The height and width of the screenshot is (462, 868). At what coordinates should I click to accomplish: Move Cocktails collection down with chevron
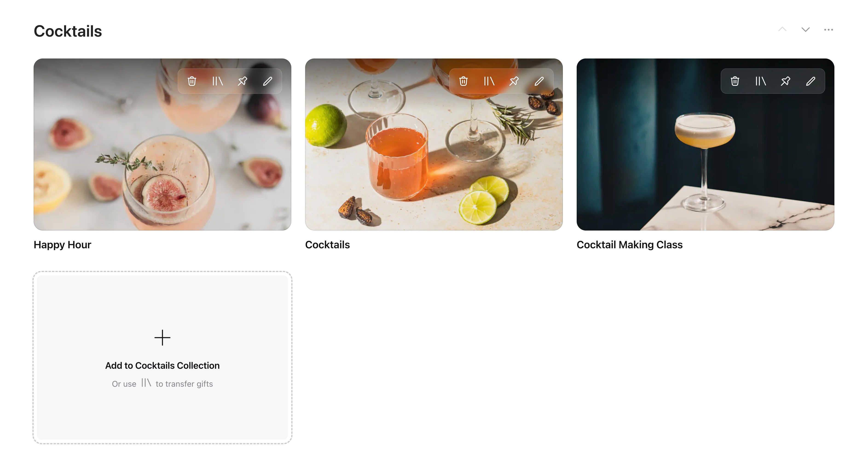pos(806,29)
